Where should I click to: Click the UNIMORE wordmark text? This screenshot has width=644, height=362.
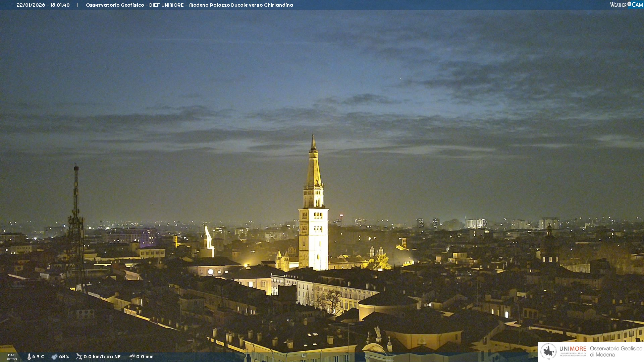coord(573,349)
